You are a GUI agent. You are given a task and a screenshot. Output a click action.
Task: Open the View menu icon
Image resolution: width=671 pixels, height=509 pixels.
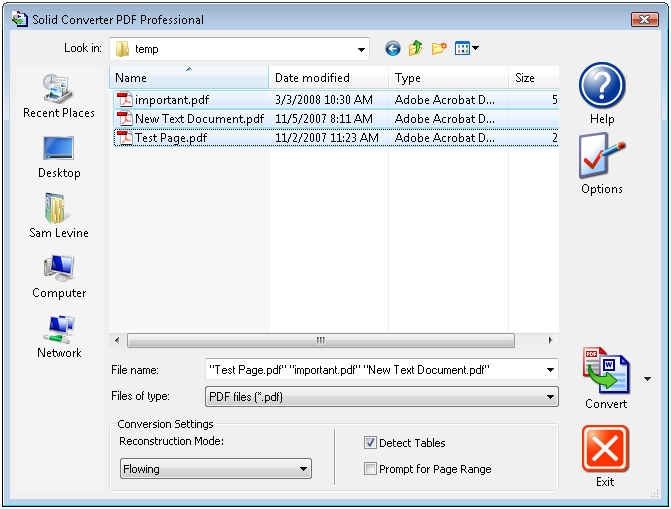point(466,48)
